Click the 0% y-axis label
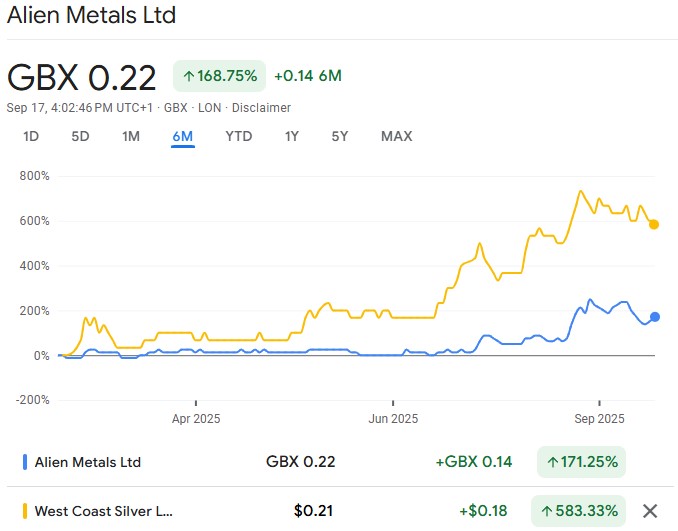 pyautogui.click(x=42, y=356)
